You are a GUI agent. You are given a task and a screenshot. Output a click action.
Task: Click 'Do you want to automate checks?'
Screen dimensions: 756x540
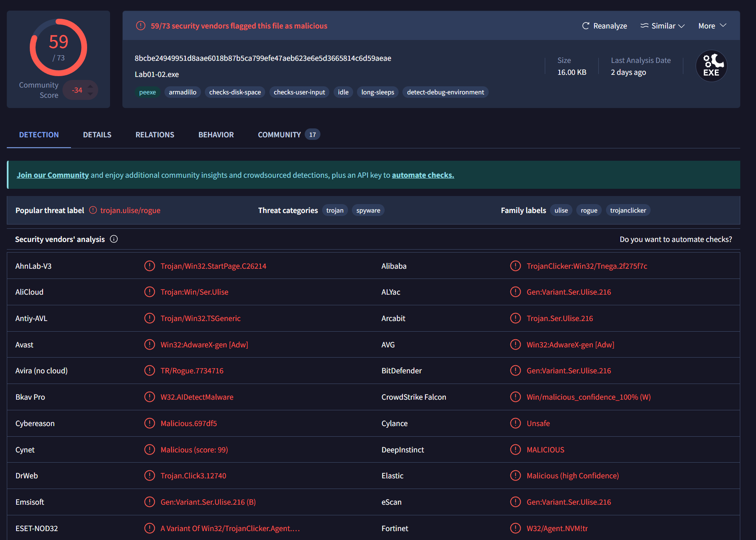click(x=676, y=239)
